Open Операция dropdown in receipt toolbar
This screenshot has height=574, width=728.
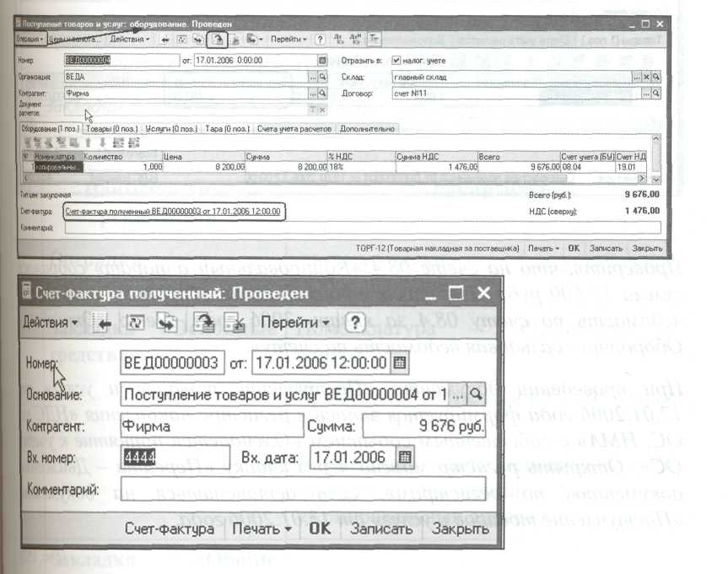[30, 40]
